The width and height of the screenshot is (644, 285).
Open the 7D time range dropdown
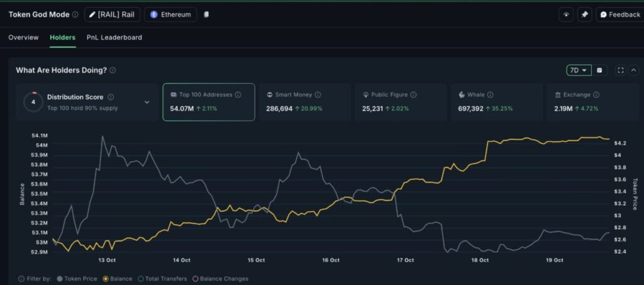[x=579, y=70]
